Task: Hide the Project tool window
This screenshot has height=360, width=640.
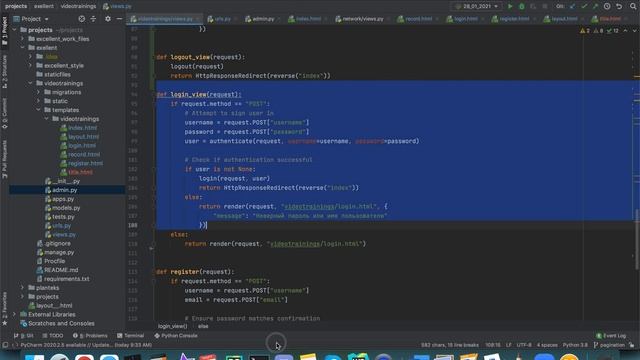Action: [x=119, y=19]
